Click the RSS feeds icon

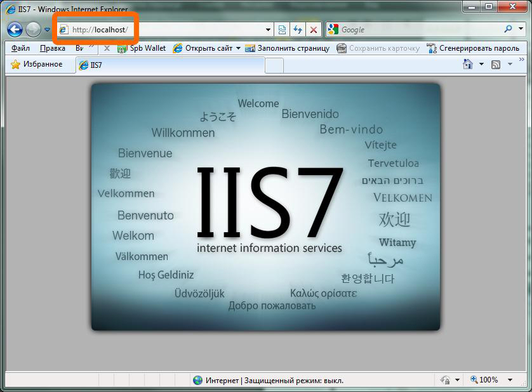(496, 64)
